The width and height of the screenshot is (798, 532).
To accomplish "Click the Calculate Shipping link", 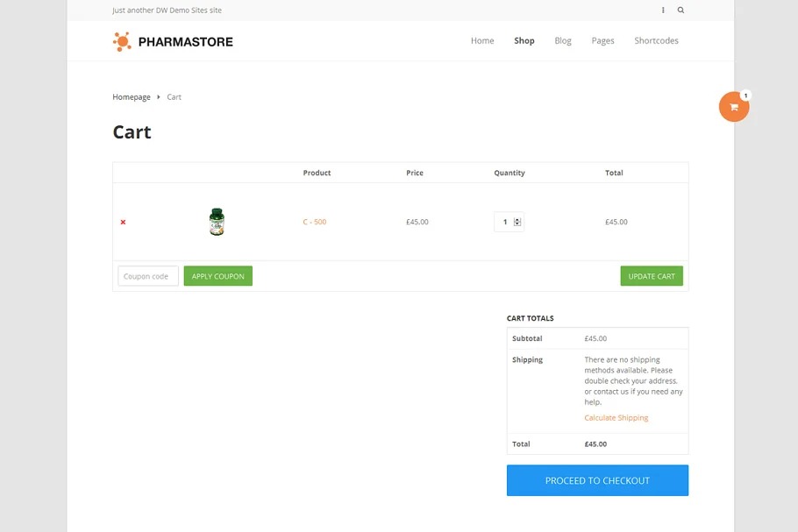I will click(616, 418).
